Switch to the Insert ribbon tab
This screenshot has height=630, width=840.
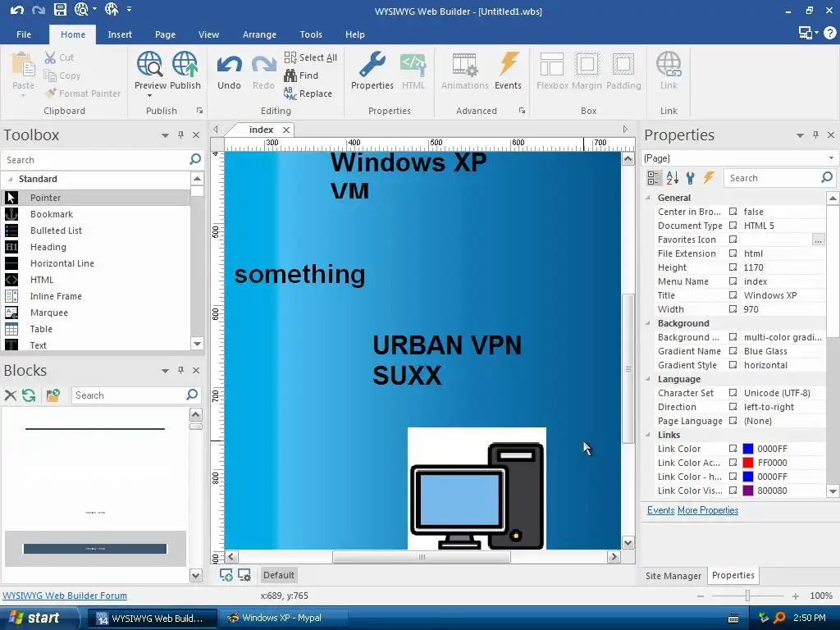(120, 34)
